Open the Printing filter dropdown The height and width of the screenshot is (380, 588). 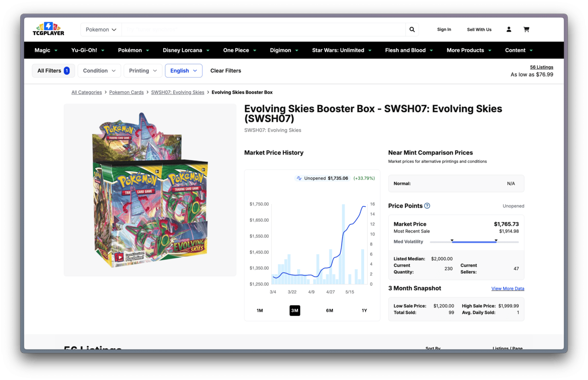[x=143, y=71]
